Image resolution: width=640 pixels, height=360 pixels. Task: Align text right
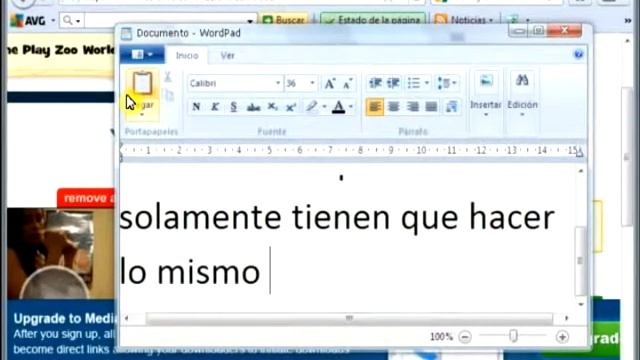tap(412, 107)
